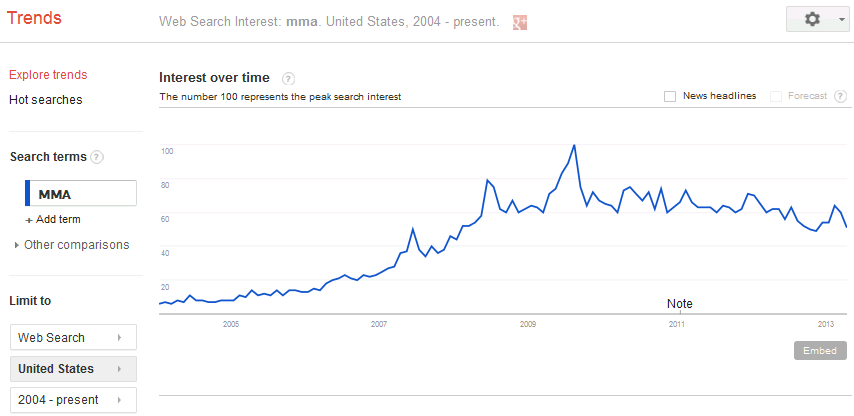The image size is (854, 416).
Task: Open the 2004 - present date dropdown
Action: [x=73, y=400]
